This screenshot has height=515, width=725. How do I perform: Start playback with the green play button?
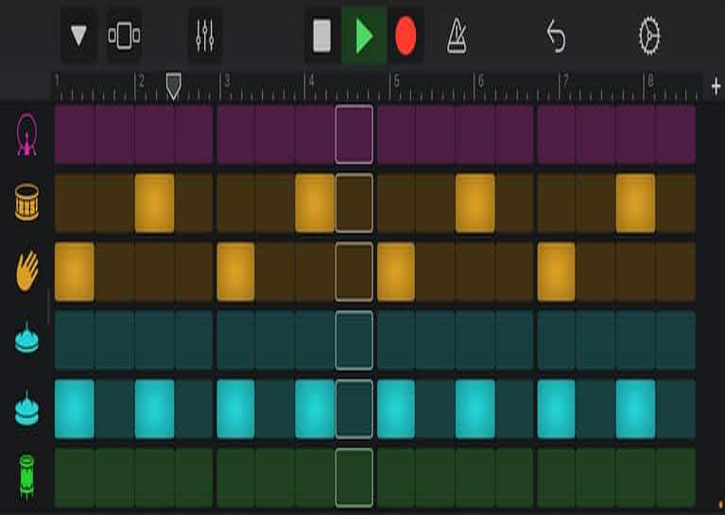tap(364, 36)
